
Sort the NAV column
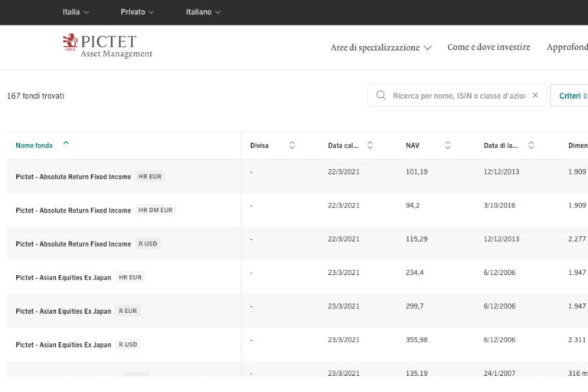click(448, 145)
